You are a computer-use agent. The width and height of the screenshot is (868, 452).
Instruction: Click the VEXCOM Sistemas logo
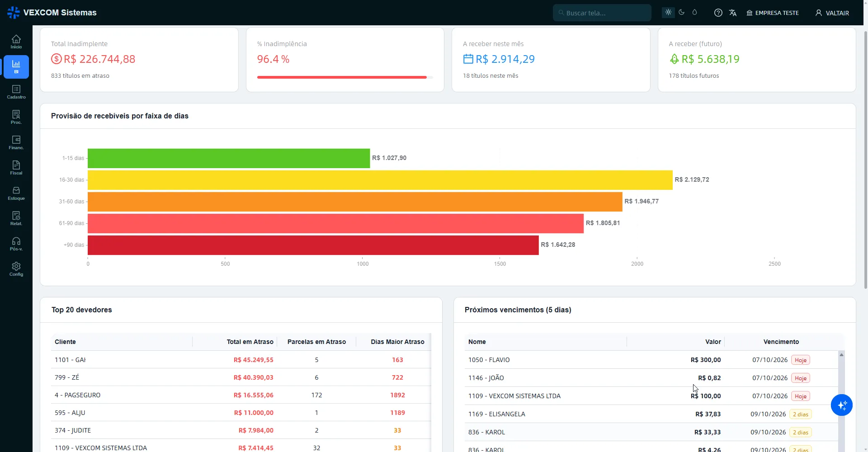(52, 13)
